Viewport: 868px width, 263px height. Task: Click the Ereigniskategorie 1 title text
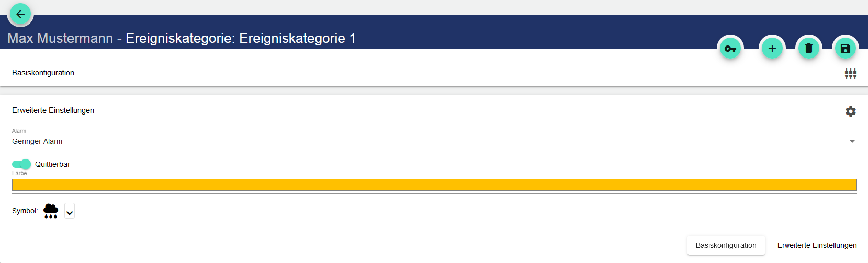click(x=297, y=38)
